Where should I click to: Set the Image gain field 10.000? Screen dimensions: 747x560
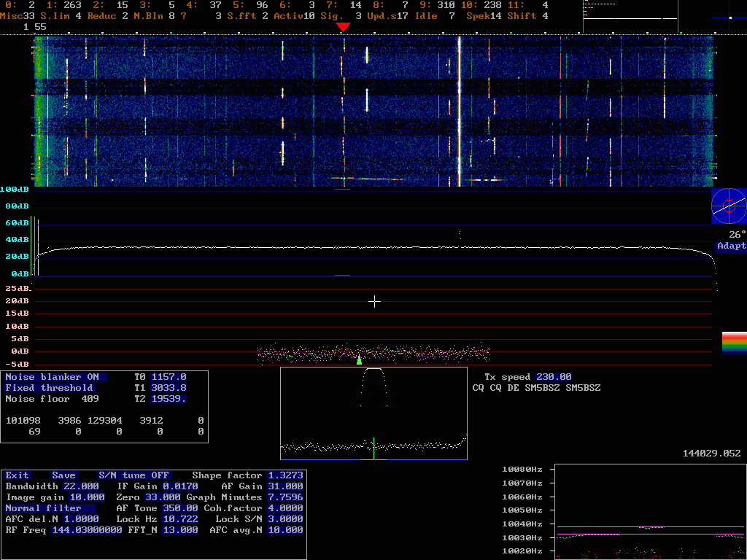point(87,497)
